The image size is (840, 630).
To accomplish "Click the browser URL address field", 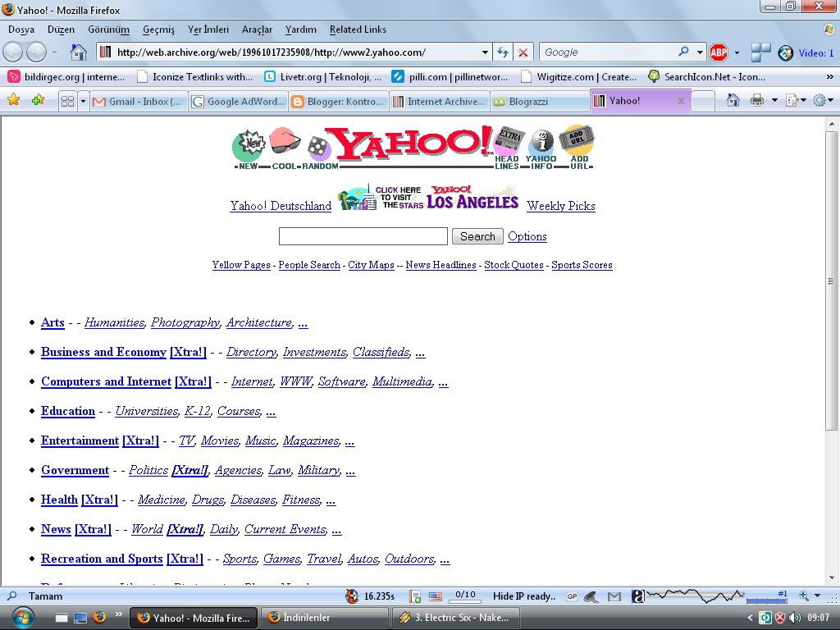I will [295, 52].
